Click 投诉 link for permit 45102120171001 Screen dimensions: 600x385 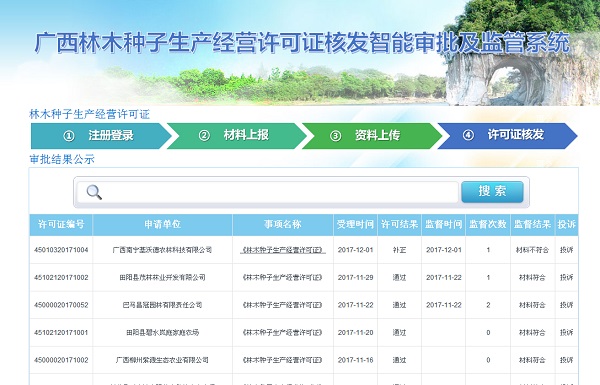point(566,333)
